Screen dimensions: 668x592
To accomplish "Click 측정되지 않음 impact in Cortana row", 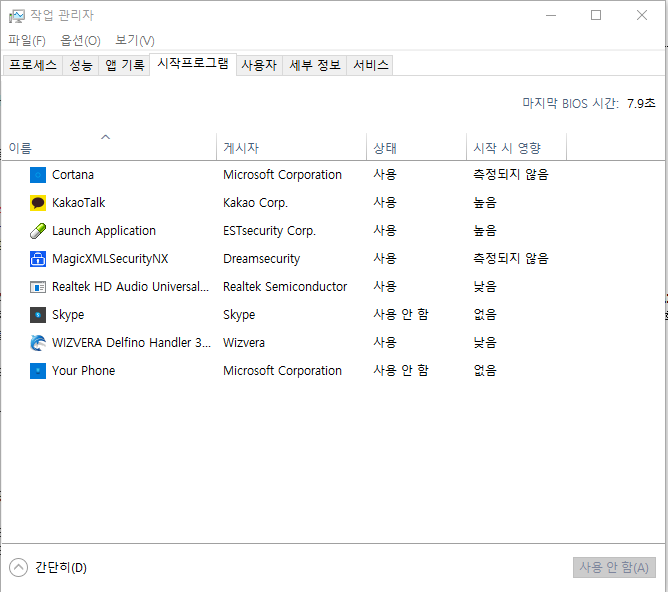I will [x=511, y=175].
